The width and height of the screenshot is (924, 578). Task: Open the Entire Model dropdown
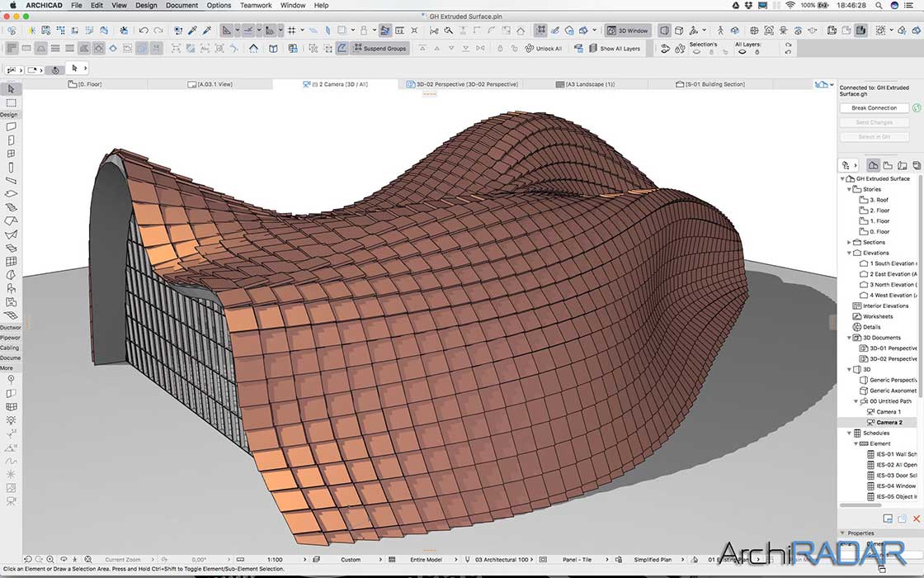[x=428, y=559]
